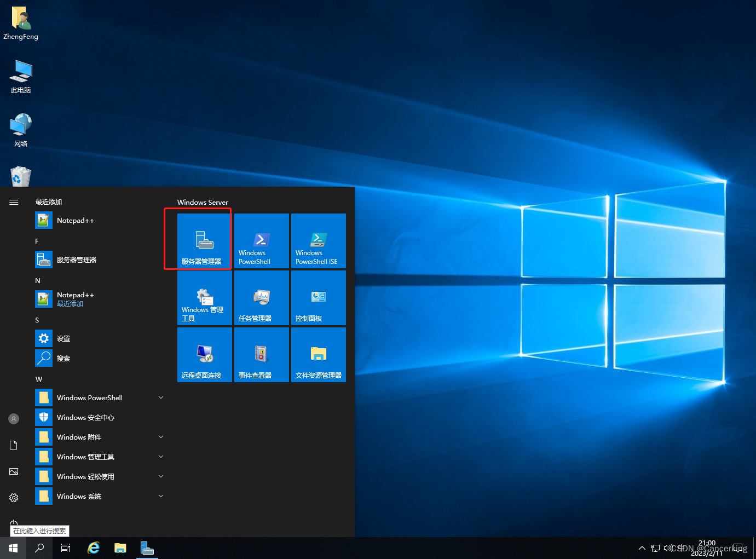Click the N letter group header

pyautogui.click(x=38, y=281)
